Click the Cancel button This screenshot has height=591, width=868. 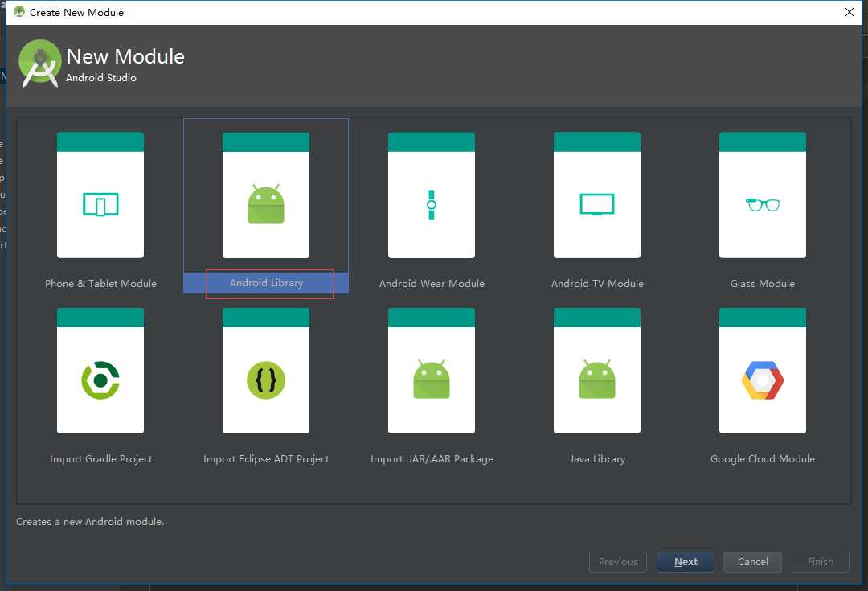[753, 561]
